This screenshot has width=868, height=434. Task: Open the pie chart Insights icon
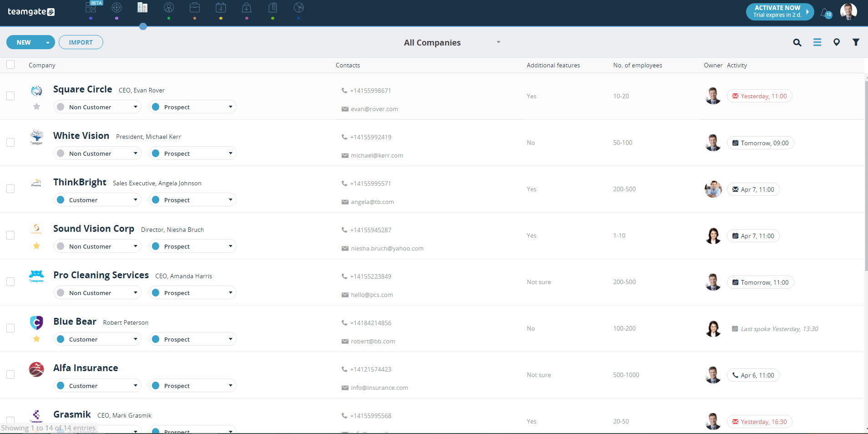pos(298,8)
